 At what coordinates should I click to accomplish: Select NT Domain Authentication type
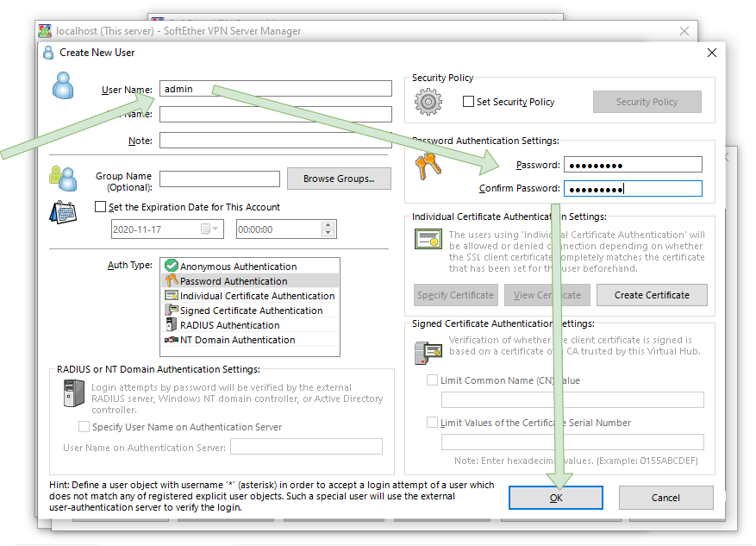[x=250, y=340]
